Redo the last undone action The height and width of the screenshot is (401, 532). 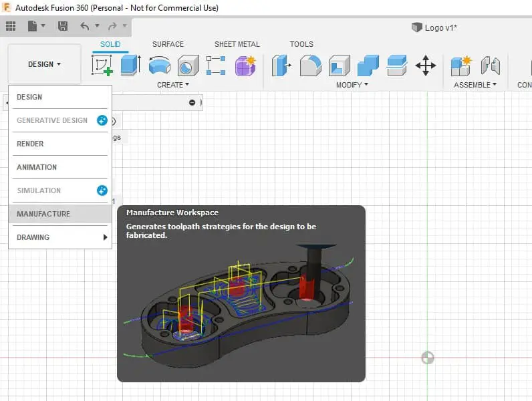112,26
